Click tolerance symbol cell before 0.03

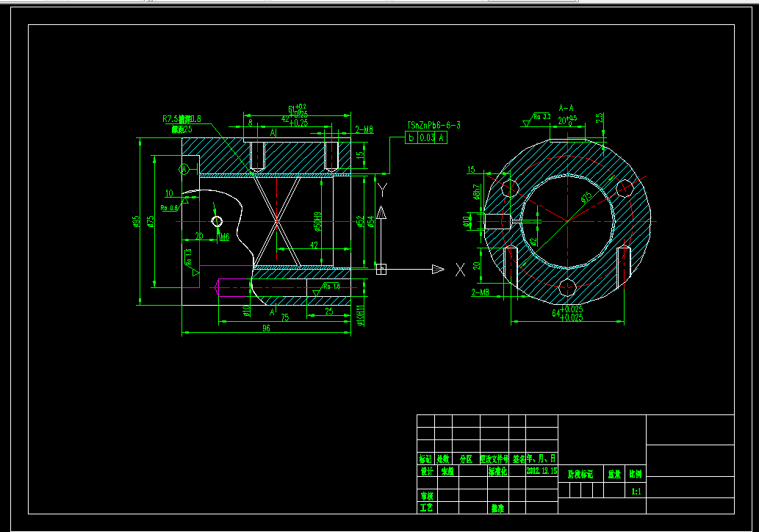tap(411, 137)
